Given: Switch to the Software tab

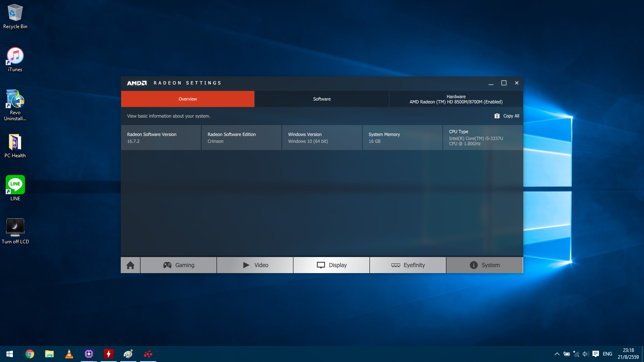Looking at the screenshot, I should click(x=322, y=99).
